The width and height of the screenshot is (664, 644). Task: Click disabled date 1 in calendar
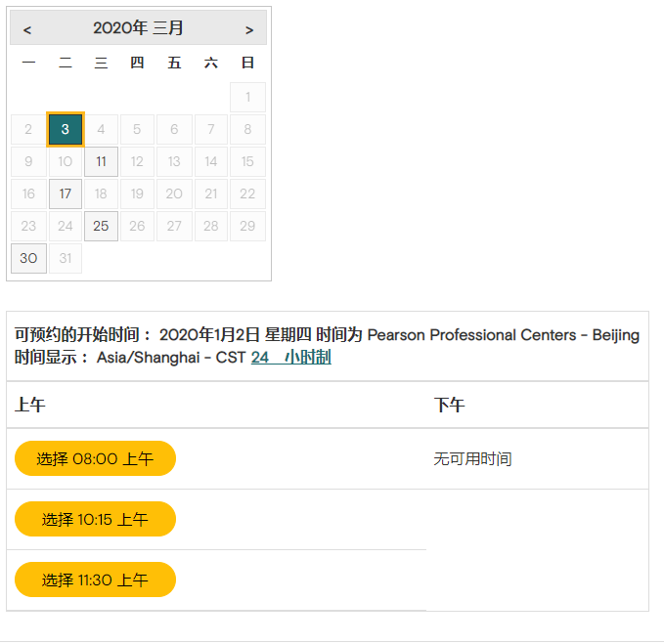tap(247, 97)
